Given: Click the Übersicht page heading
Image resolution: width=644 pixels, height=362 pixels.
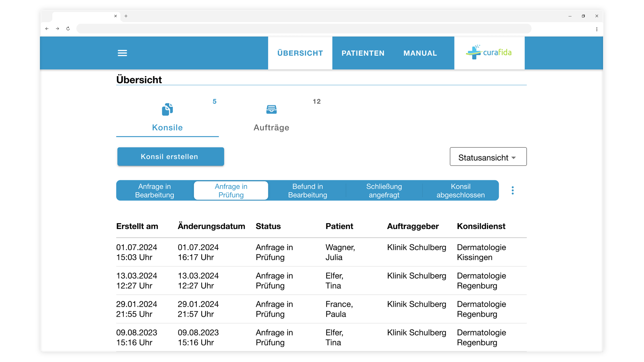Looking at the screenshot, I should coord(139,80).
